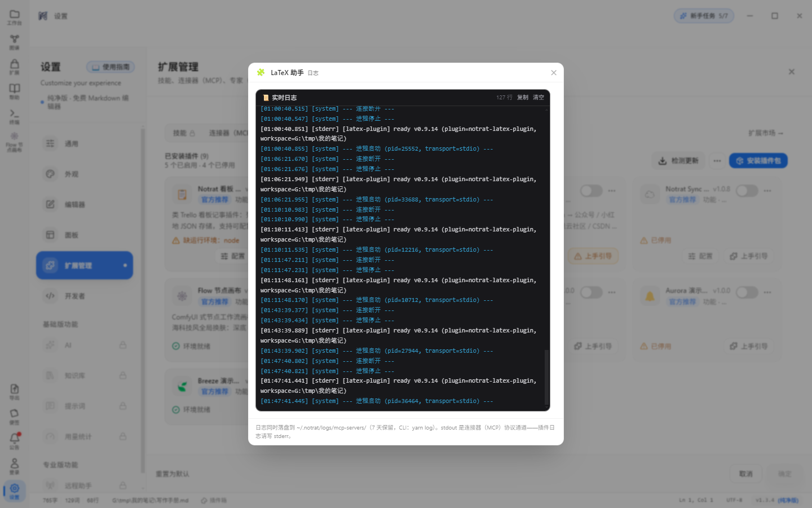Image resolution: width=812 pixels, height=508 pixels.
Task: Click the export icon in the left rail
Action: point(15,391)
